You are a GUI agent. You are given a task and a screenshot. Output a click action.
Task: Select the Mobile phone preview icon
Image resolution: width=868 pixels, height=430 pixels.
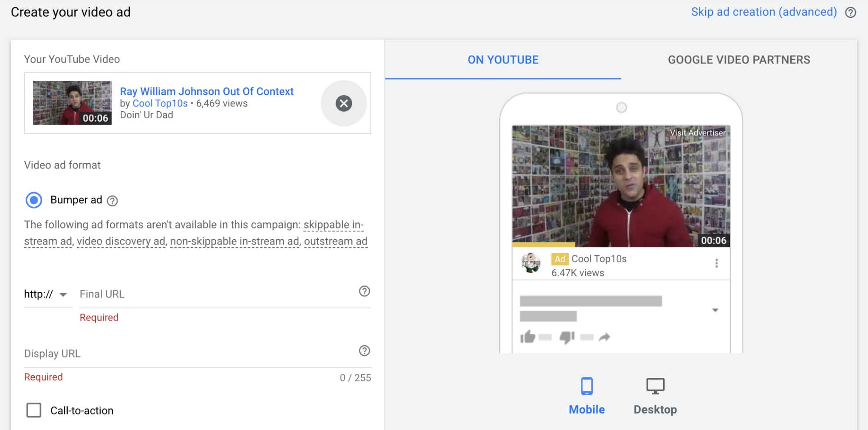click(x=587, y=386)
